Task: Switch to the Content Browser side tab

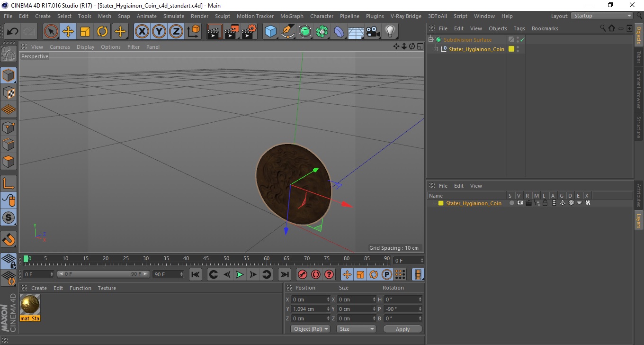Action: pyautogui.click(x=639, y=89)
